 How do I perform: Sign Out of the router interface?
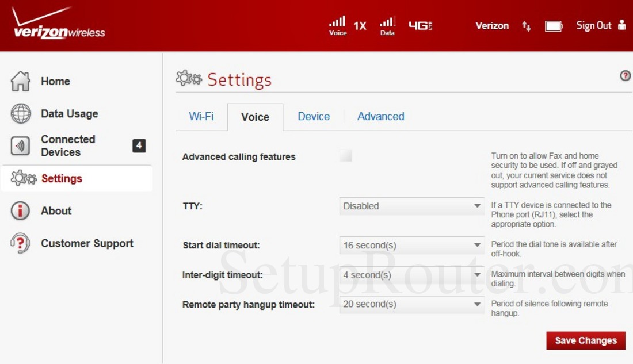point(593,25)
